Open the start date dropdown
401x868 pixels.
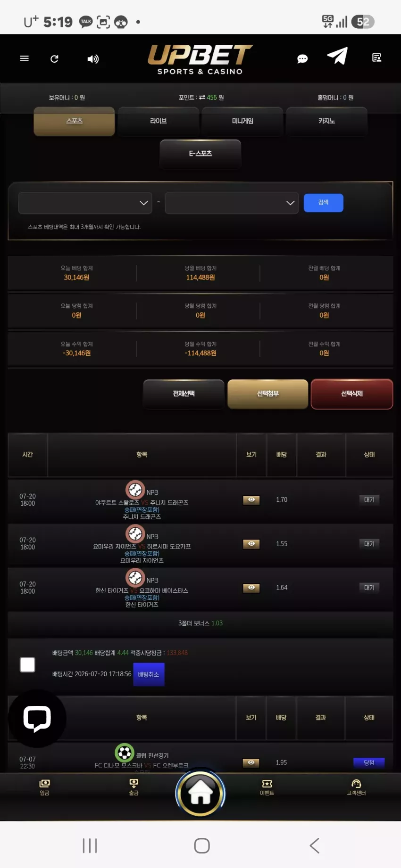point(85,203)
